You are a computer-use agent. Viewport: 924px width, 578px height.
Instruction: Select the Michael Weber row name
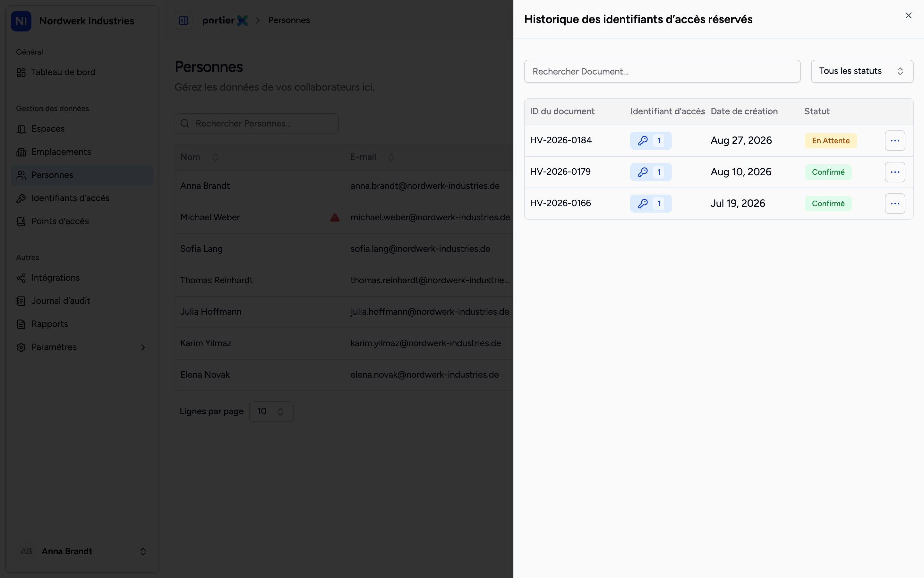click(210, 217)
